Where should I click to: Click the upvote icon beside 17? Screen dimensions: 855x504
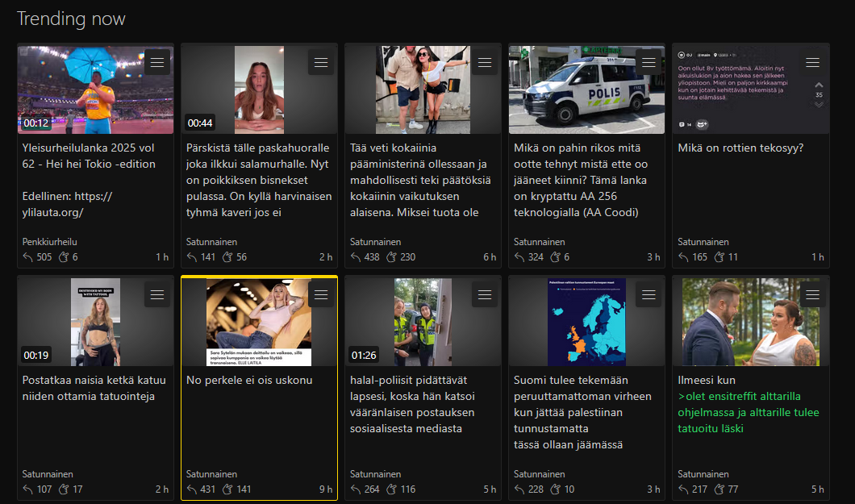(x=64, y=489)
